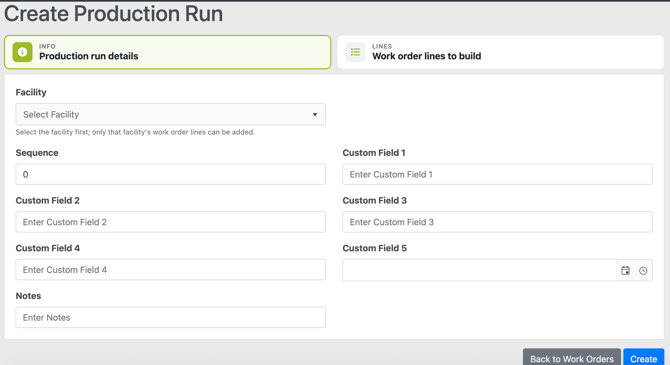This screenshot has height=365, width=670.
Task: Click the Custom Field 1 input
Action: click(497, 174)
